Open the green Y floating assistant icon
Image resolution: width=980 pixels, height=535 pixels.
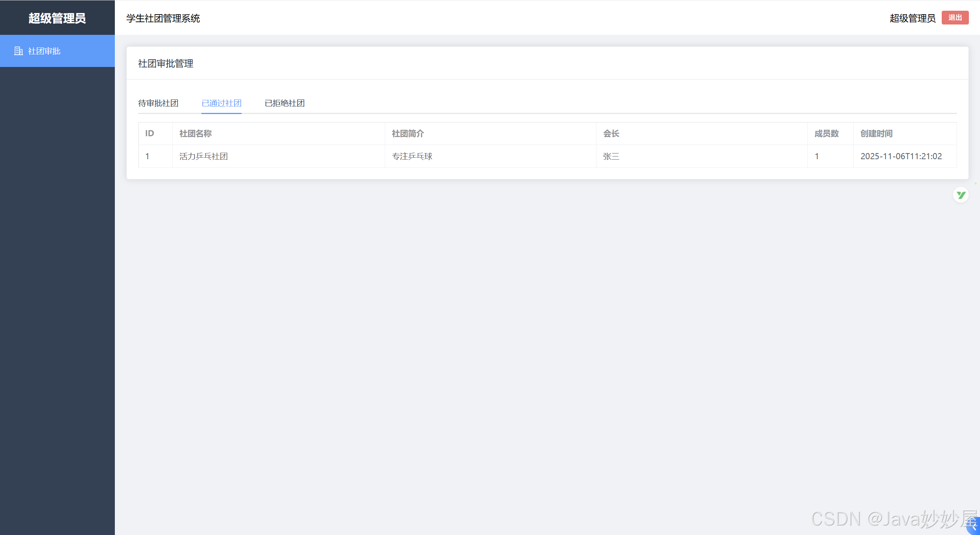[961, 195]
